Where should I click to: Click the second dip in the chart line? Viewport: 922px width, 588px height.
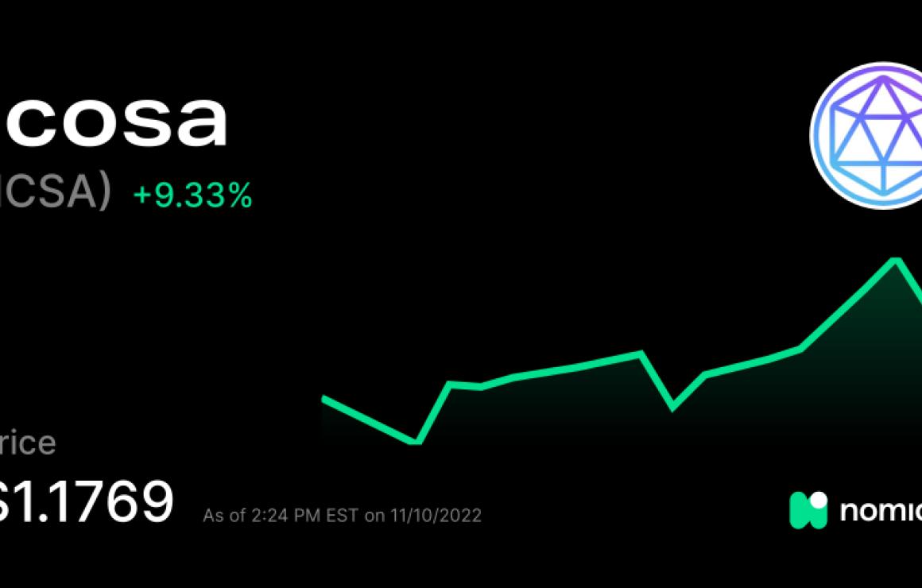(x=672, y=406)
